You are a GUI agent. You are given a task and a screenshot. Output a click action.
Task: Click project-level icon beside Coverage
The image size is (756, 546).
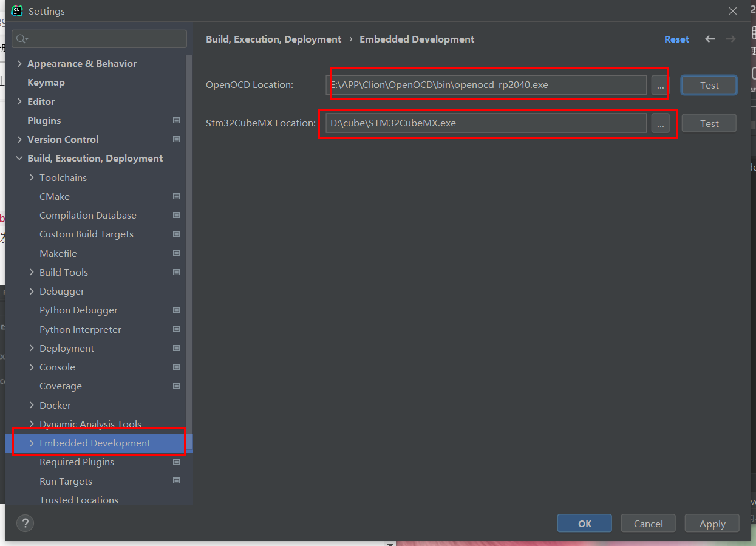176,386
